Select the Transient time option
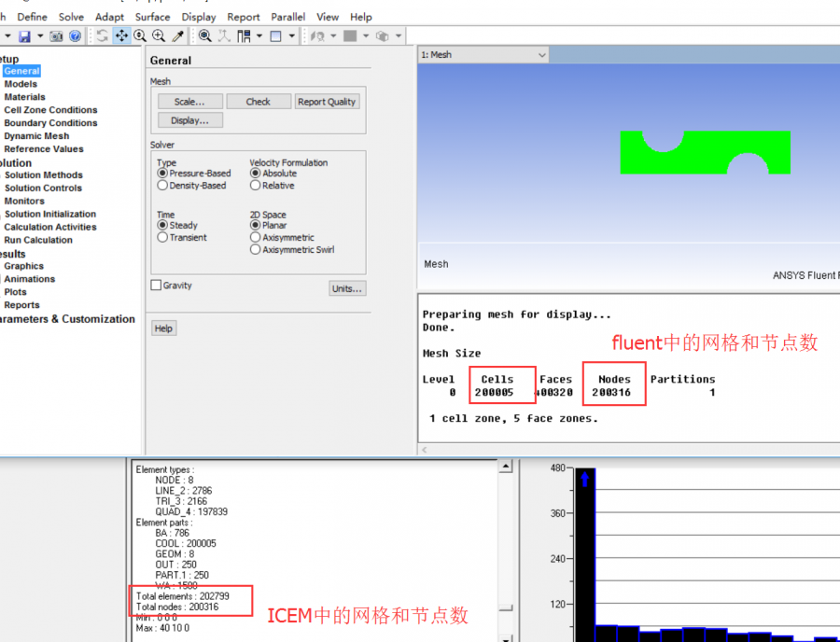840x642 pixels. click(x=162, y=238)
